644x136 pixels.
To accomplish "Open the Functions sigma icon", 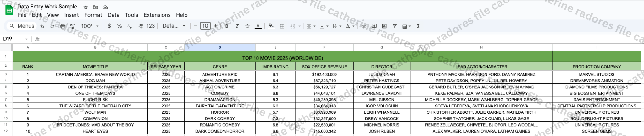I will click(x=418, y=26).
